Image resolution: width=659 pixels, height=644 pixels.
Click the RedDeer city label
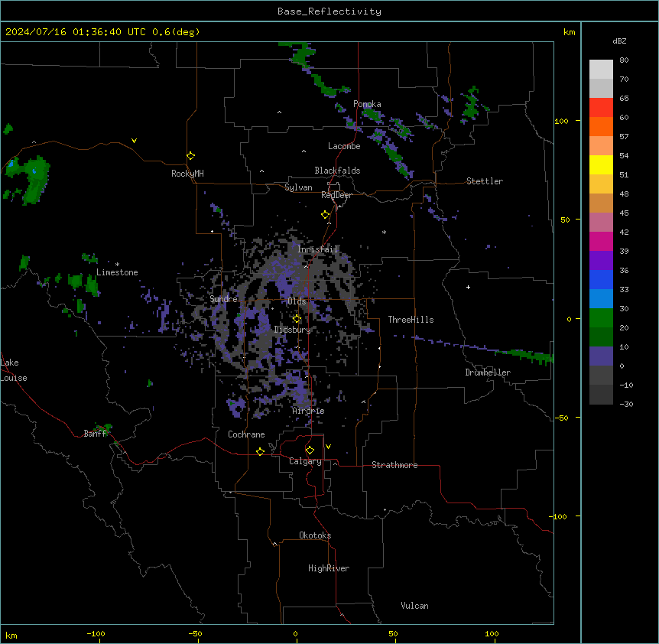(x=336, y=195)
